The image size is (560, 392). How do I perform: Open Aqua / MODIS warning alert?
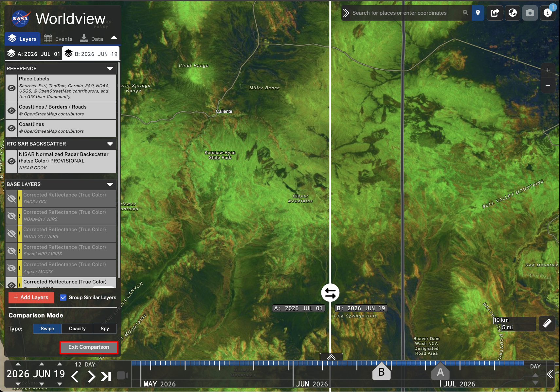tap(20, 268)
